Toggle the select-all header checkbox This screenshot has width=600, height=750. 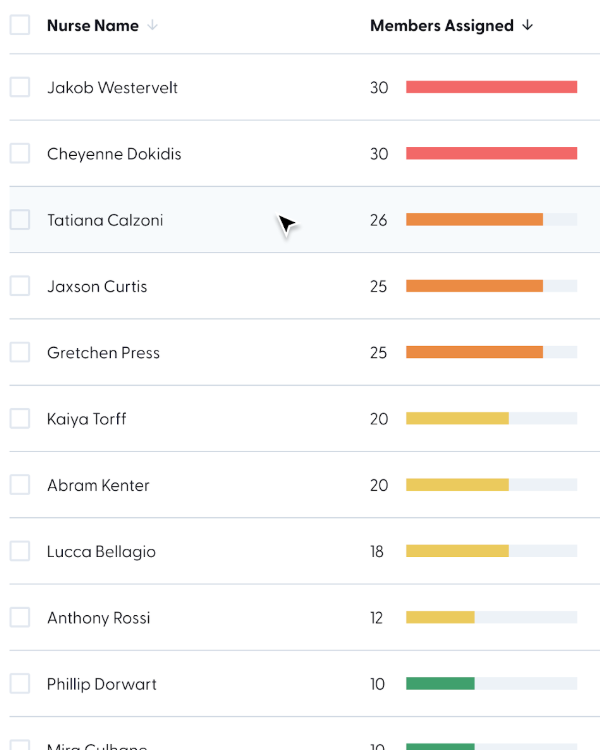click(x=20, y=25)
